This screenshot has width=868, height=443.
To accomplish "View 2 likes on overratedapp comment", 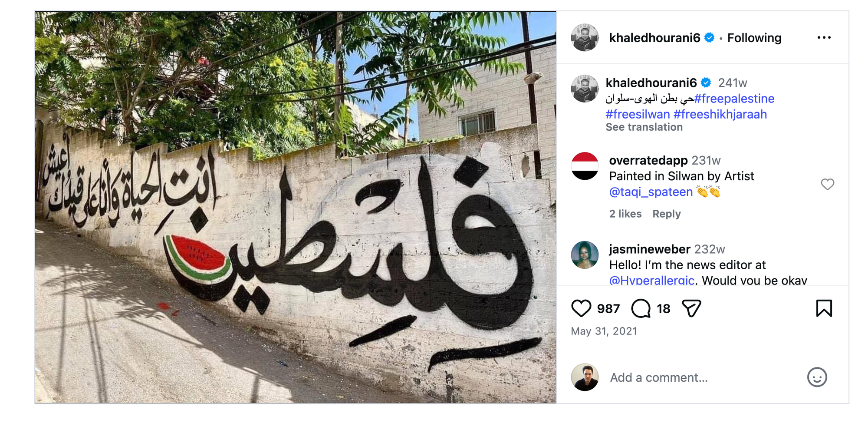I will point(625,214).
